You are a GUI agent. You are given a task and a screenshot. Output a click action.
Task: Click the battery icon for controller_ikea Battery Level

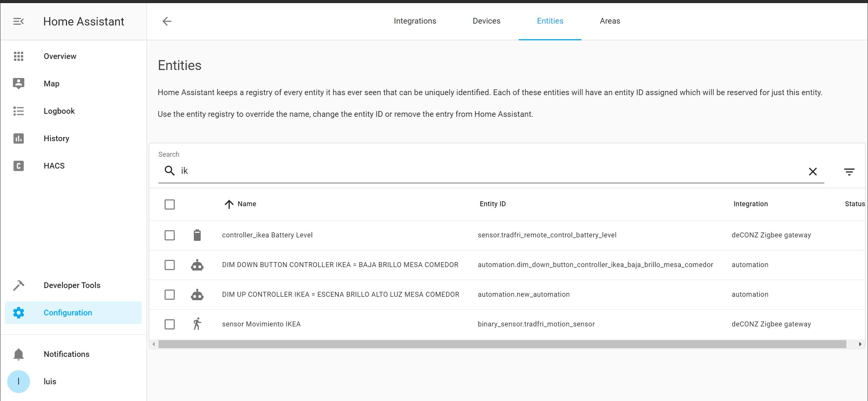click(x=197, y=235)
